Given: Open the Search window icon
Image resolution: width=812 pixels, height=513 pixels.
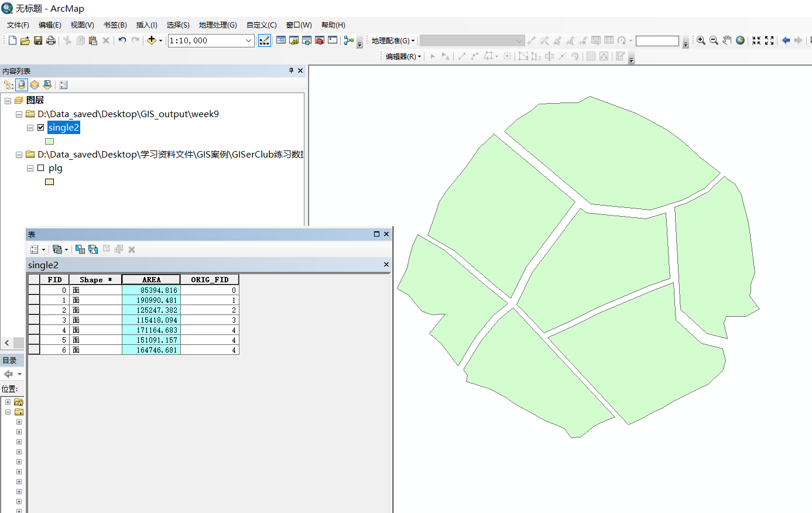Looking at the screenshot, I should pyautogui.click(x=307, y=40).
